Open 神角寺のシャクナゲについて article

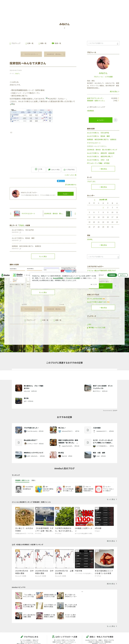click(34, 453)
